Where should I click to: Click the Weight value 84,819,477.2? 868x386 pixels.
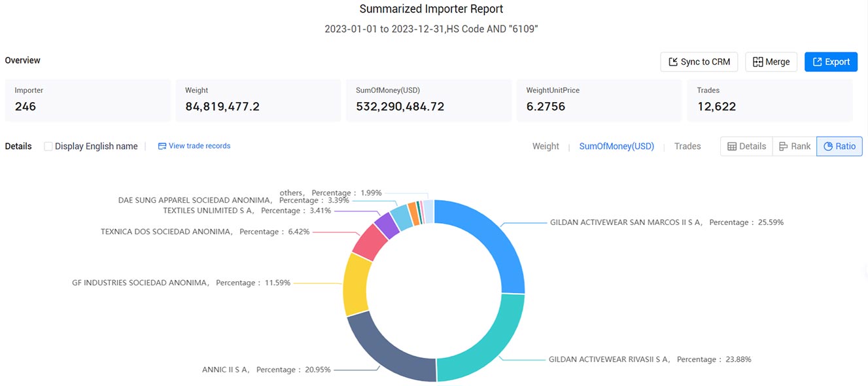222,107
